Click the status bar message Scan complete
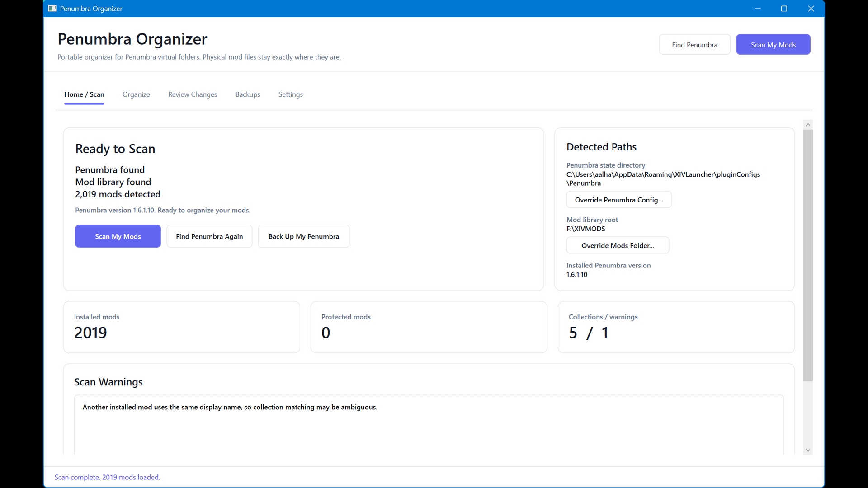 (x=107, y=477)
